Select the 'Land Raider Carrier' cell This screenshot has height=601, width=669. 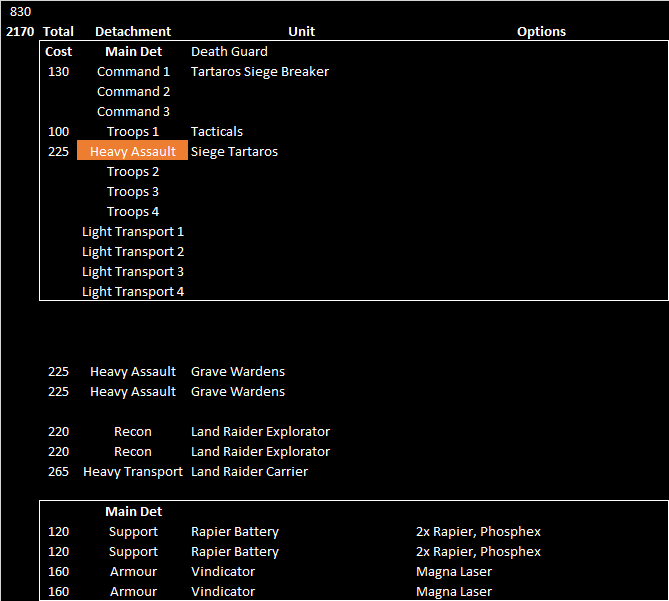point(249,472)
